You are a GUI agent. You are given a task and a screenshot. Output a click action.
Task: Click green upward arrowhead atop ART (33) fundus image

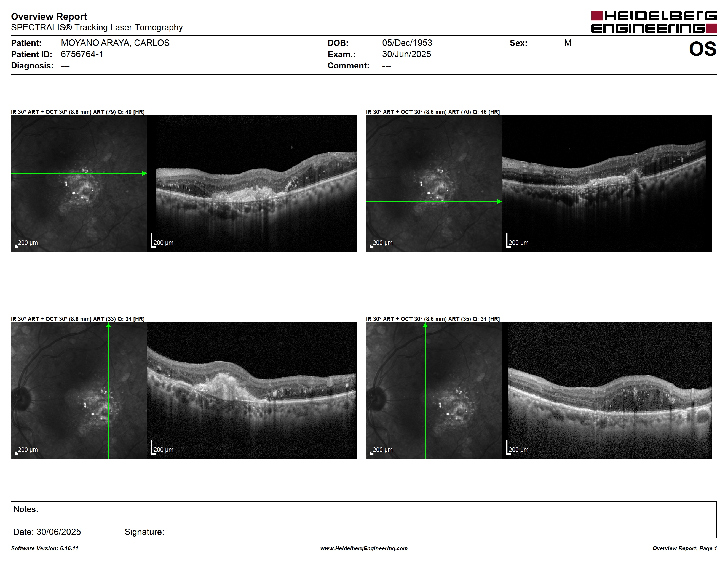(109, 325)
